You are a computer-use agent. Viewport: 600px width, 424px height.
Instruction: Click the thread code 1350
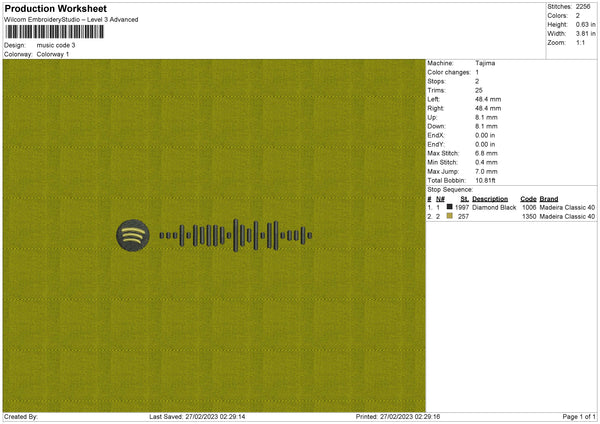click(x=529, y=217)
